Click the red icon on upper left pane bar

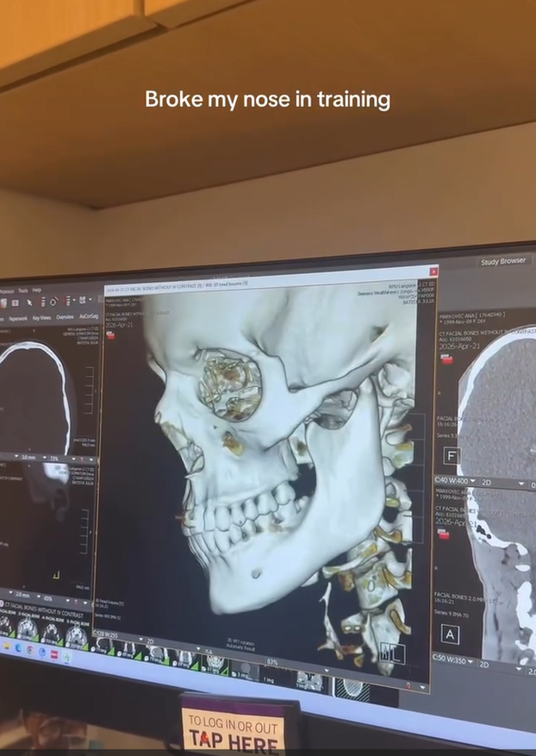click(x=82, y=459)
